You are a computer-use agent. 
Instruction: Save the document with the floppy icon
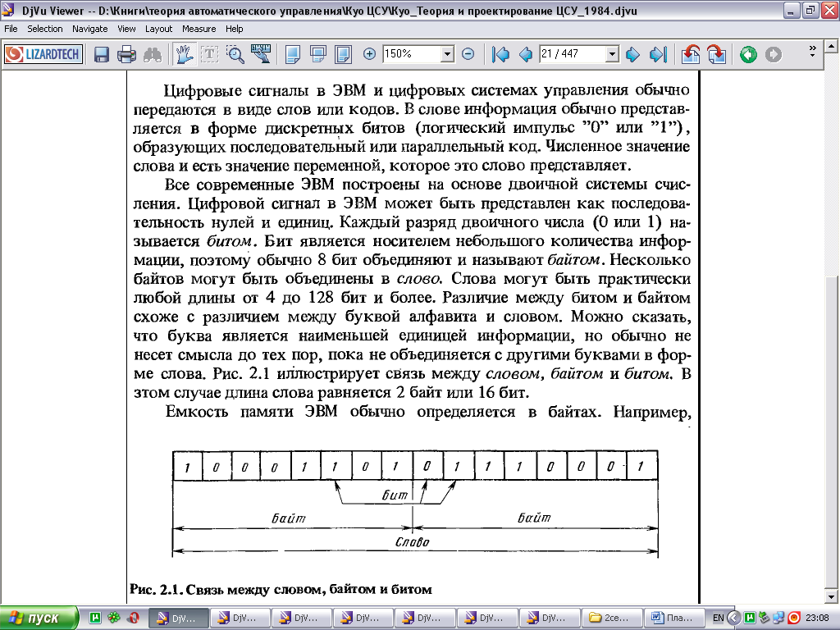[x=101, y=54]
